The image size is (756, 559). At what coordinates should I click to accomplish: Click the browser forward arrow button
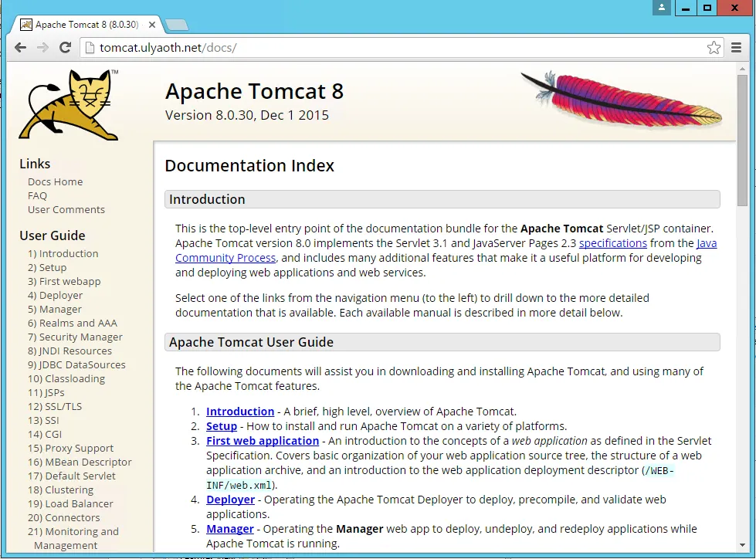click(x=43, y=48)
